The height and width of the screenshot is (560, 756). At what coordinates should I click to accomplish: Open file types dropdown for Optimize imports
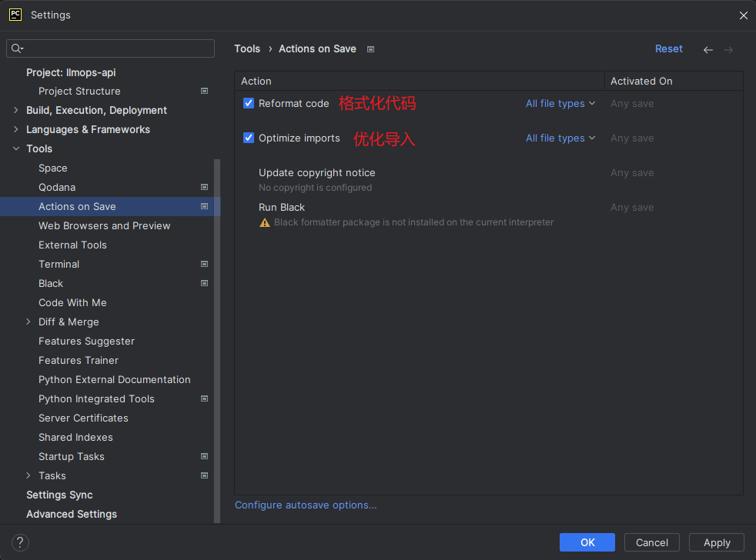point(560,138)
